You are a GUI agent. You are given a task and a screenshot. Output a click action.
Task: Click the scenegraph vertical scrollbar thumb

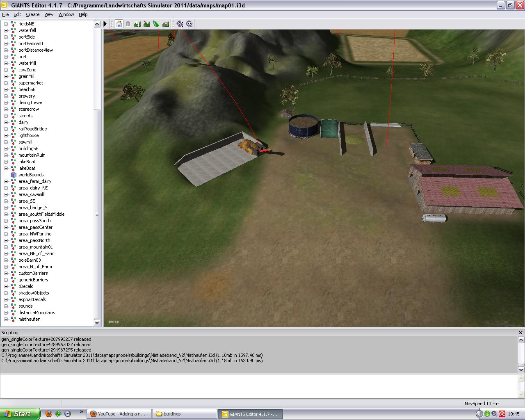pos(97,214)
